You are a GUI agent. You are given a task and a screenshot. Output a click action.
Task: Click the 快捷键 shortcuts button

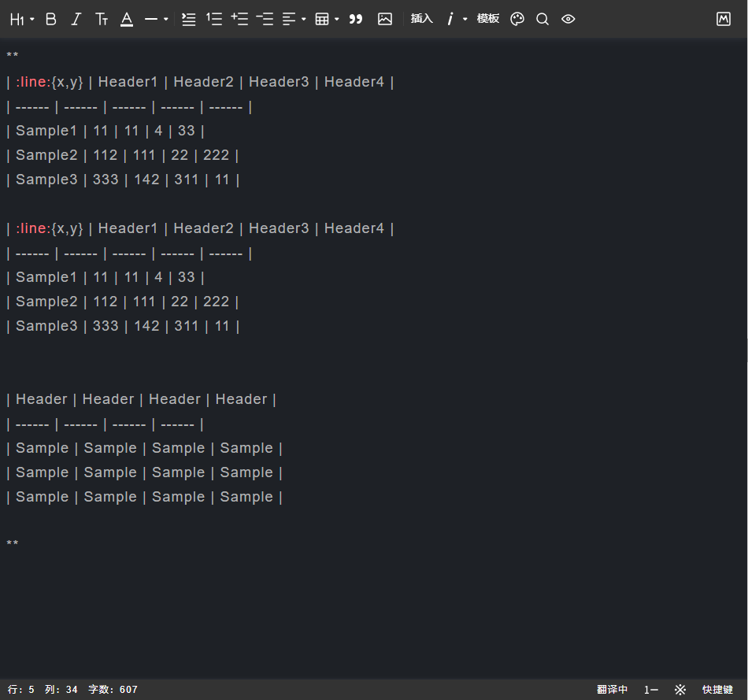pyautogui.click(x=717, y=690)
